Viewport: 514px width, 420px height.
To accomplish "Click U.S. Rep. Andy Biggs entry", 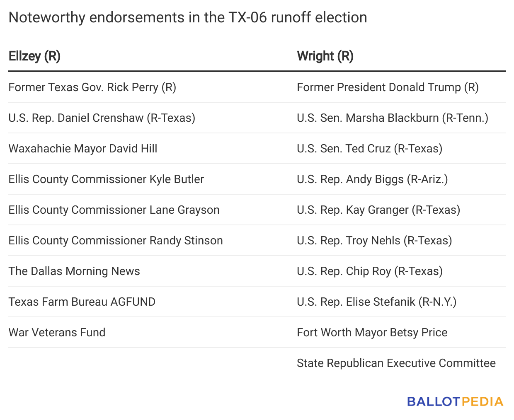I will pyautogui.click(x=372, y=179).
